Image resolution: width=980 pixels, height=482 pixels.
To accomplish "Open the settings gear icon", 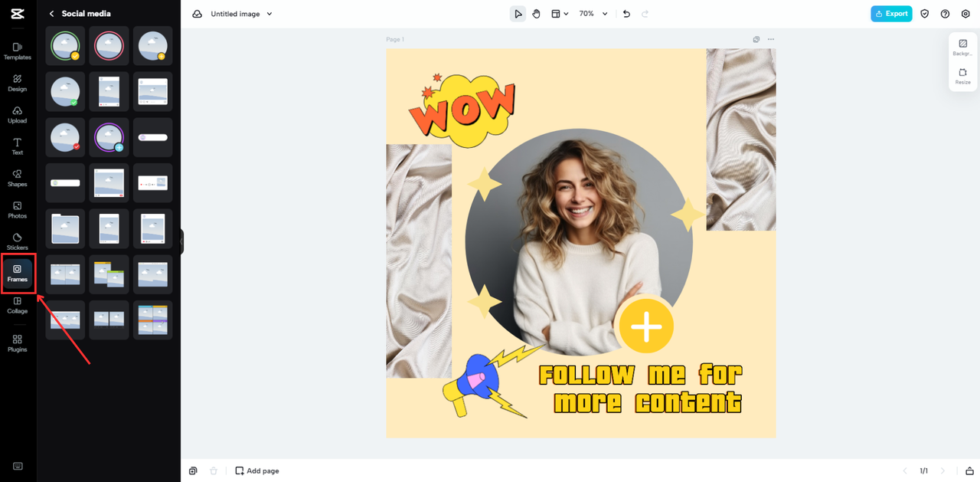I will tap(965, 14).
